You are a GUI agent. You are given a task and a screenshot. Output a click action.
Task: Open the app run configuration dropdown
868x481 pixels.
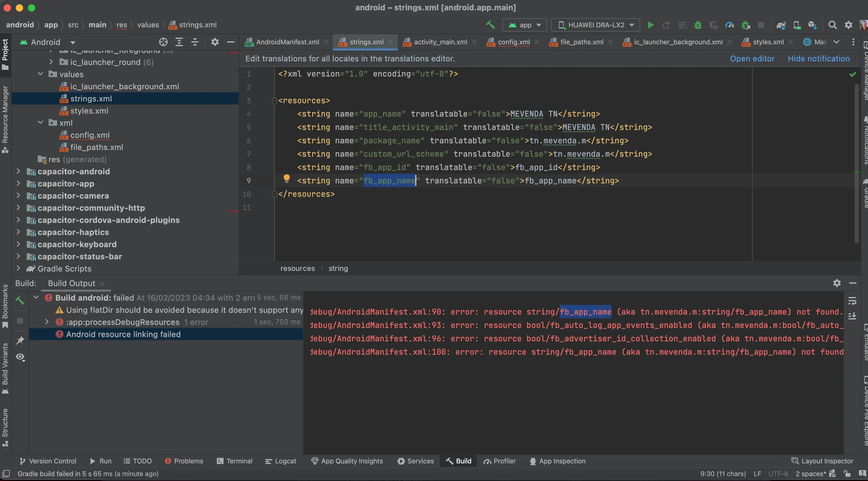(525, 25)
